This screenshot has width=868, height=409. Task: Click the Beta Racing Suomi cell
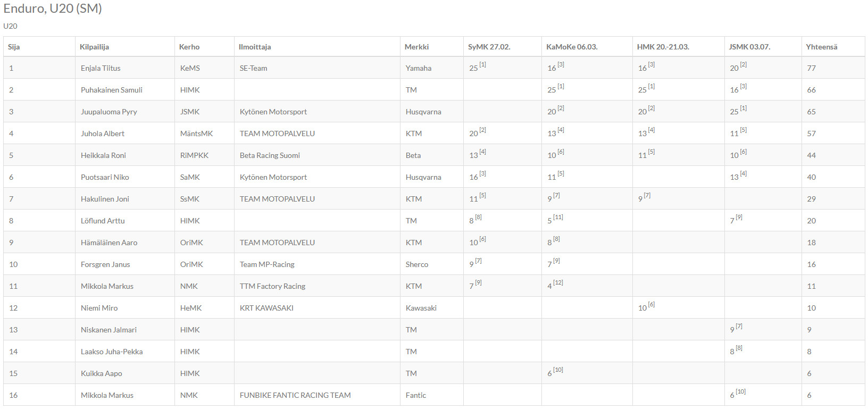pos(270,155)
